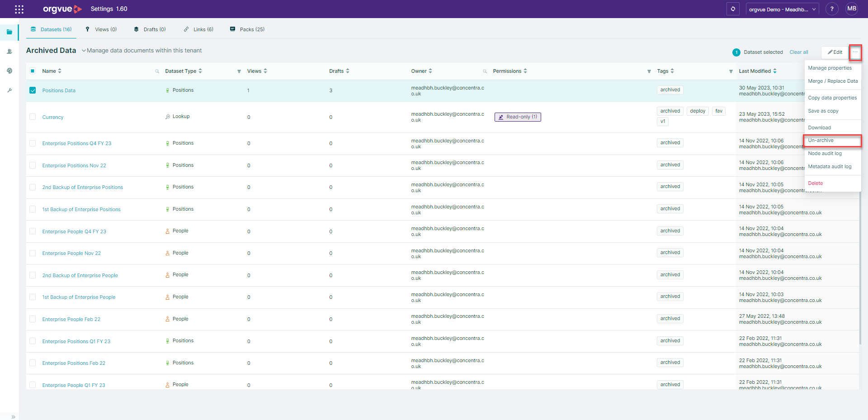Open the app launcher grid icon

[x=19, y=9]
